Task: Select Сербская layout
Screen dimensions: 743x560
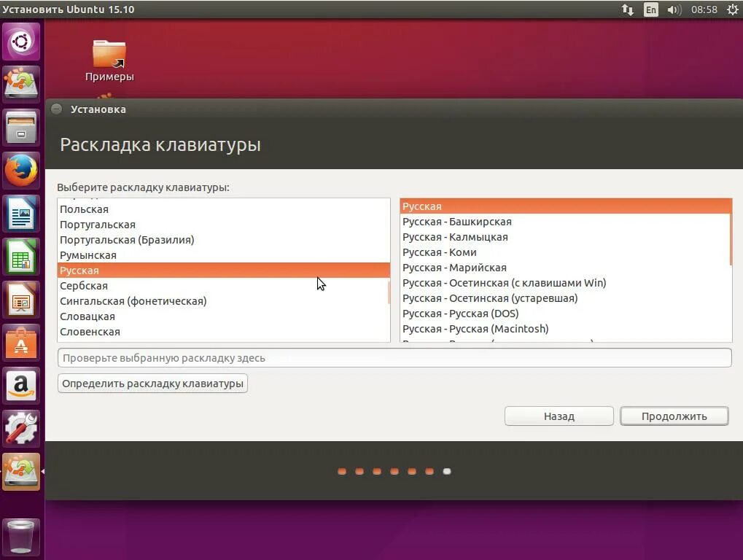Action: point(223,286)
